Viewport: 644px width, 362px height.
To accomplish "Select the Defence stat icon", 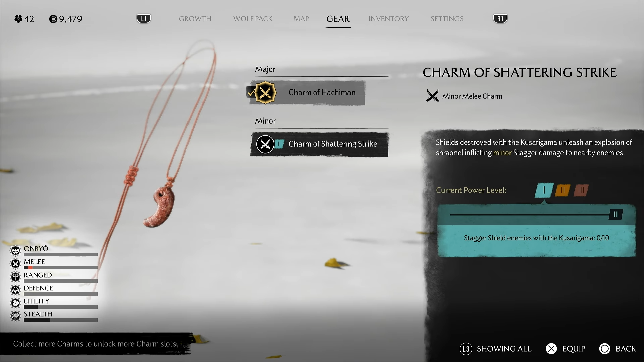I will click(15, 290).
